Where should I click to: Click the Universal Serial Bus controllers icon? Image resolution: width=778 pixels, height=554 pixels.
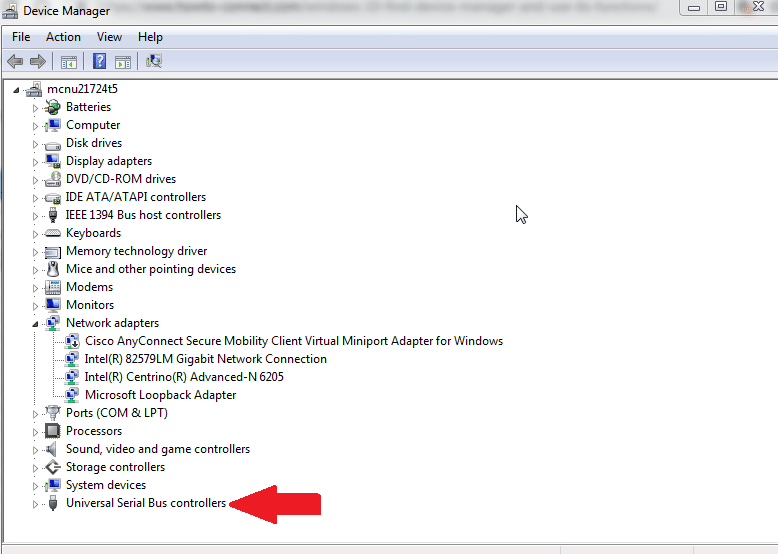[53, 503]
